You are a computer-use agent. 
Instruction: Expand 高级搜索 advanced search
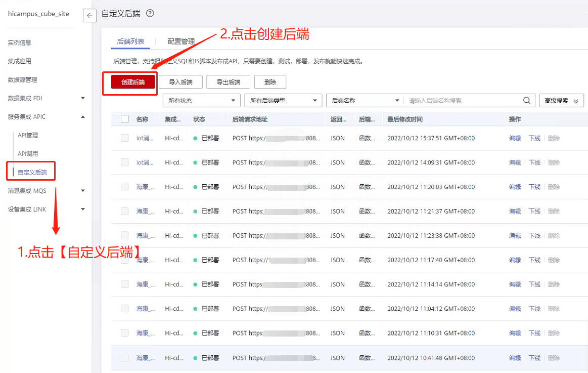(561, 101)
